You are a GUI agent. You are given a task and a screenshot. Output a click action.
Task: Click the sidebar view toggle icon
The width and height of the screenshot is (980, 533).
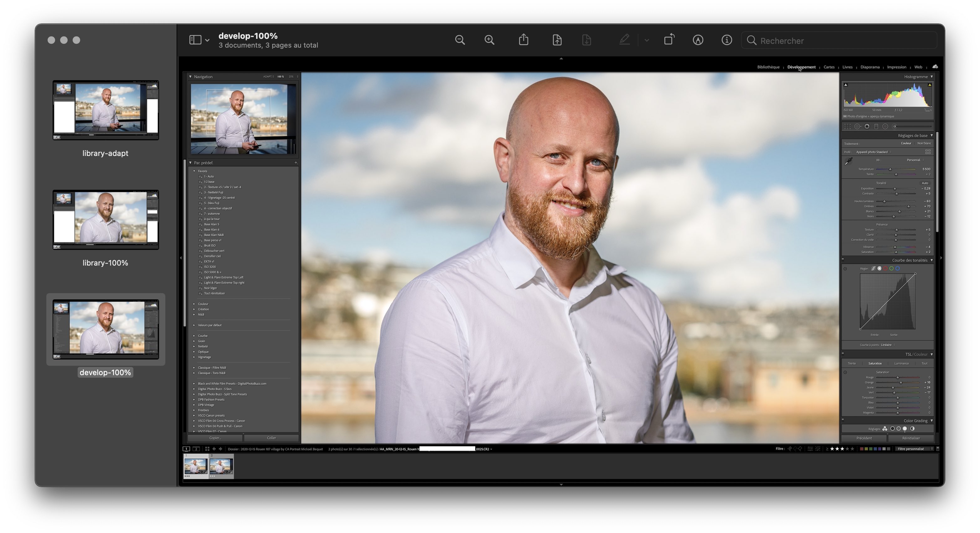click(x=195, y=40)
